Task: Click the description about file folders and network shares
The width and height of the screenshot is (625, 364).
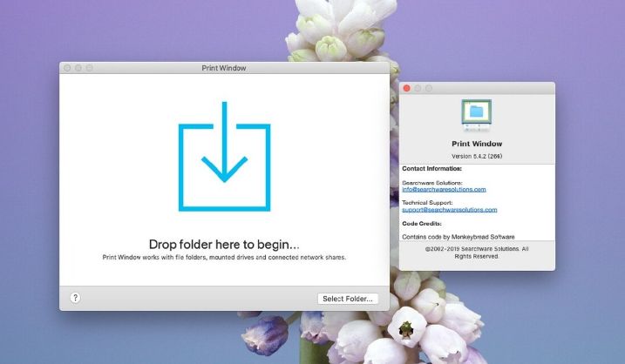Action: (224, 257)
